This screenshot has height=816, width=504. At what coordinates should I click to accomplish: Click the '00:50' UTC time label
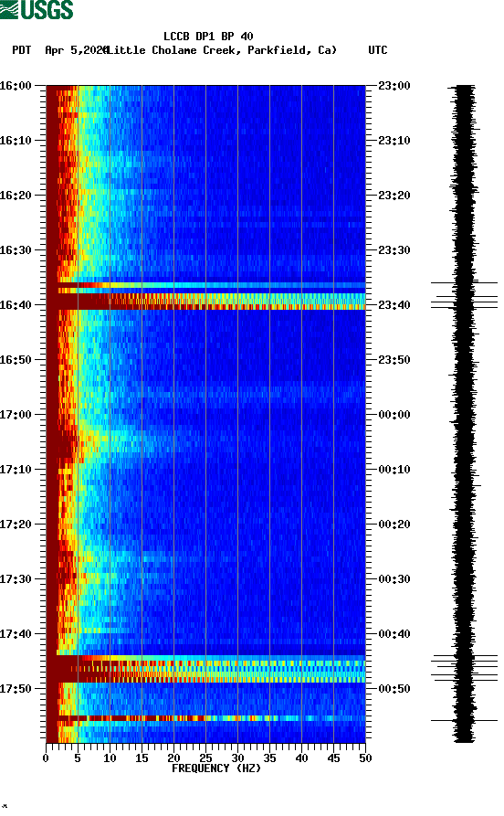pyautogui.click(x=394, y=688)
